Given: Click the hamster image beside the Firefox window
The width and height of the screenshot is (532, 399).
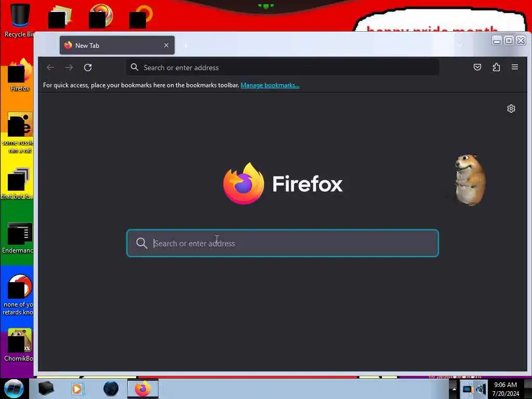Looking at the screenshot, I should point(470,180).
